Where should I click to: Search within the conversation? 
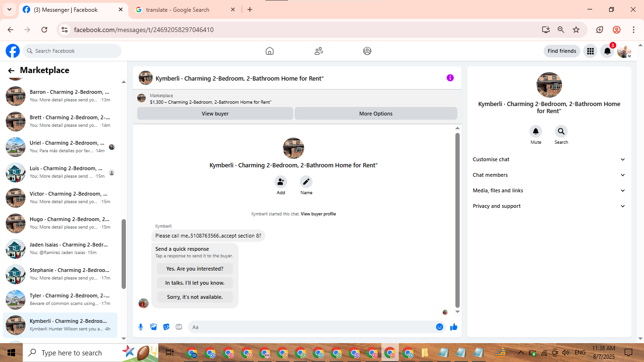tap(561, 132)
